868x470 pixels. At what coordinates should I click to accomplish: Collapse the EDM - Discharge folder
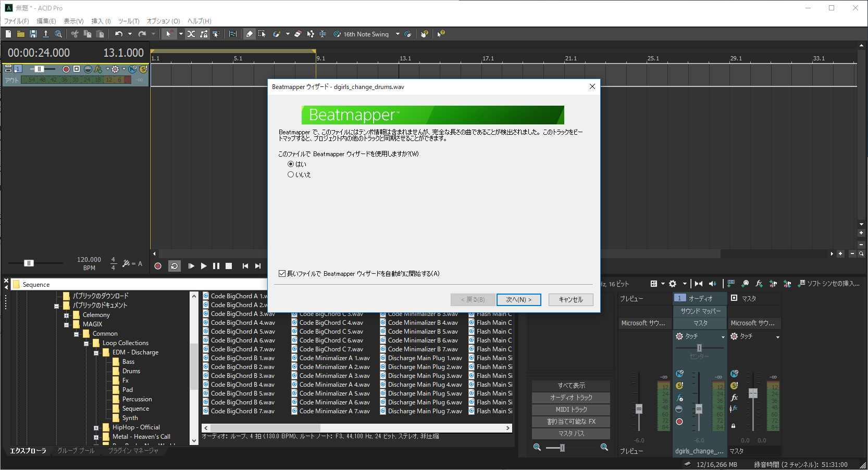[x=96, y=353]
